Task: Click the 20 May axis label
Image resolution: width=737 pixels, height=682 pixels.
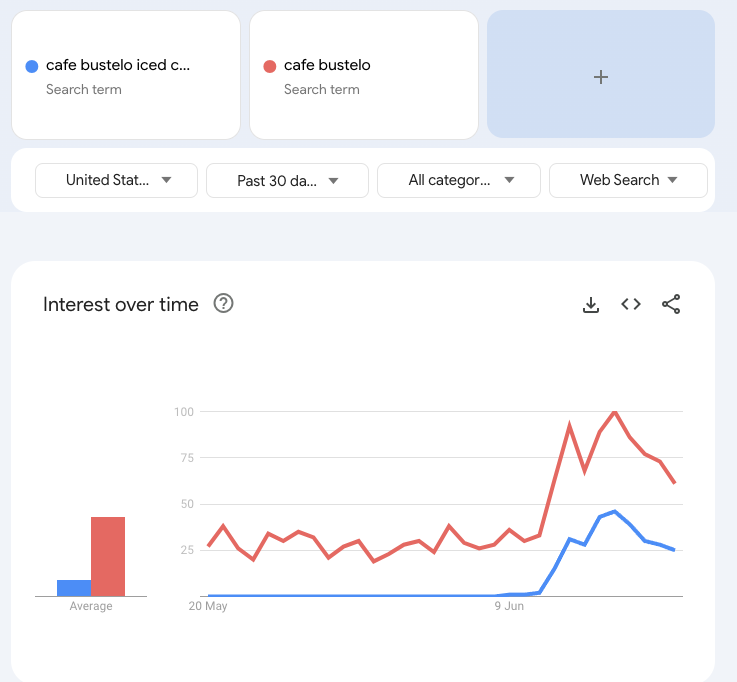Action: pyautogui.click(x=208, y=606)
